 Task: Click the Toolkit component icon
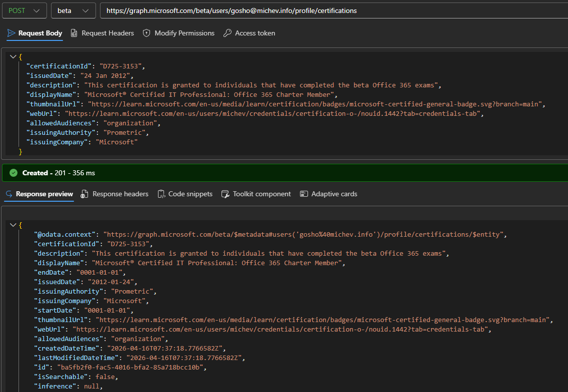point(225,194)
